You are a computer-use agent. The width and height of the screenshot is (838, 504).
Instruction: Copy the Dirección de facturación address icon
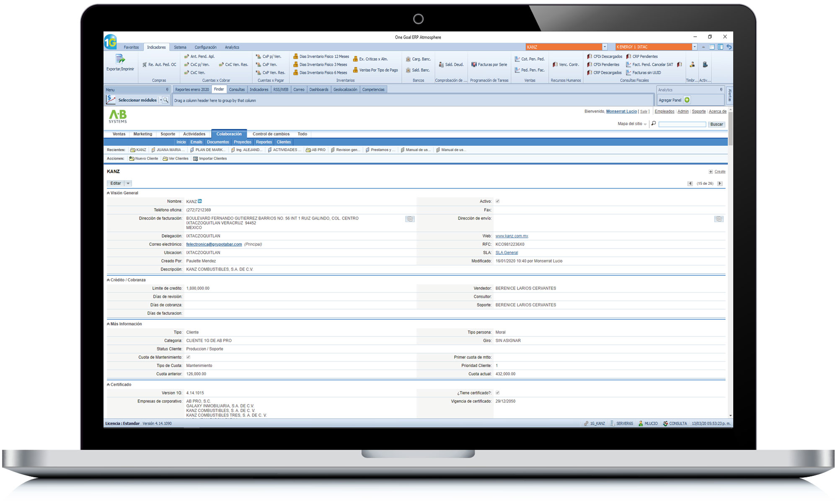point(410,219)
